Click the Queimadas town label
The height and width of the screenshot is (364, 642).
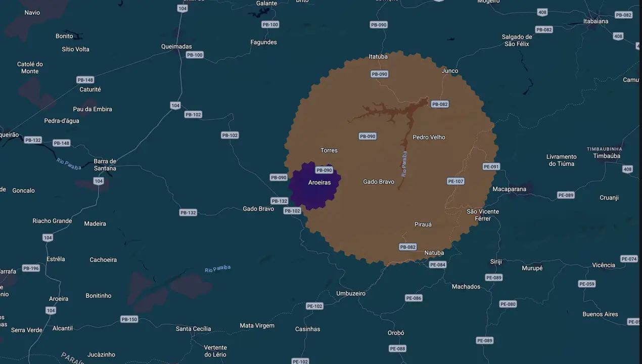pos(176,47)
